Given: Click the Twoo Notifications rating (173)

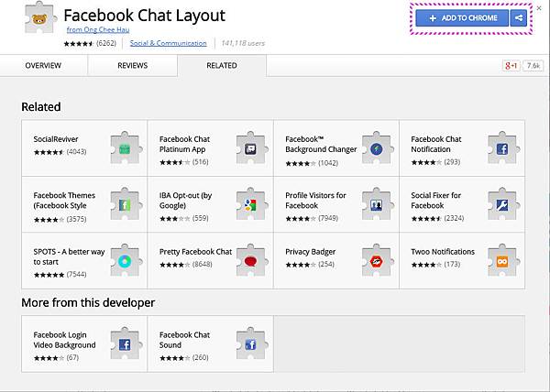Looking at the screenshot, I should pos(435,265).
